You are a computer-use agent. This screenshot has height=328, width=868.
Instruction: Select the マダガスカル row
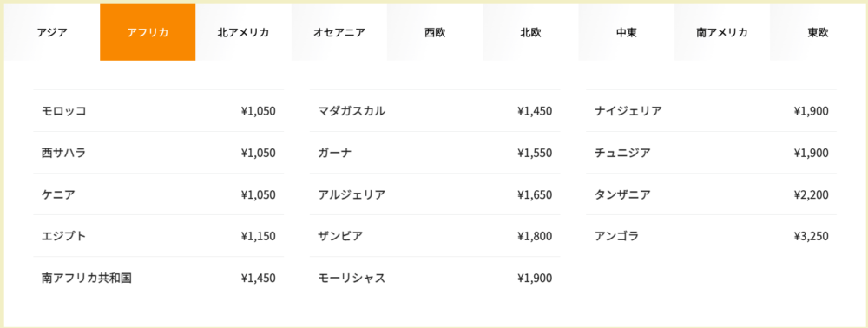click(435, 110)
